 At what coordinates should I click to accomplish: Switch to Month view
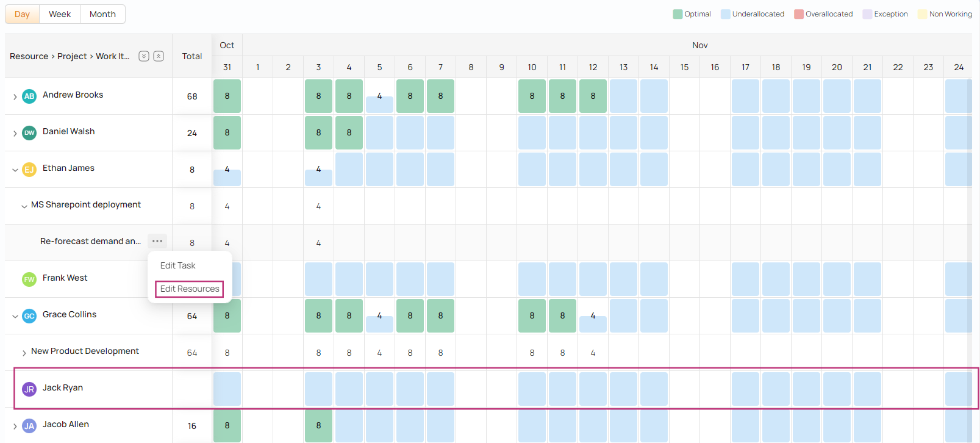coord(102,14)
